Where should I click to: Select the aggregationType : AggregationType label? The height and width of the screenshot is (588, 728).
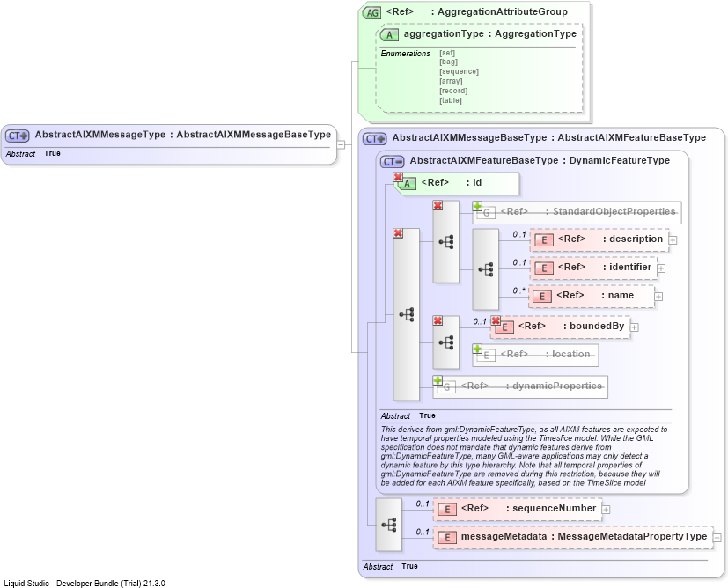490,33
